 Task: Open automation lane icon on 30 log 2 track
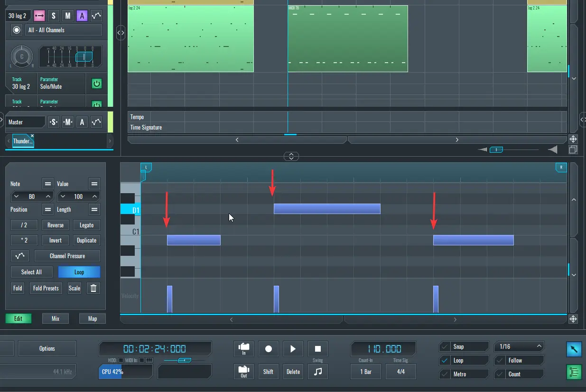click(x=96, y=16)
